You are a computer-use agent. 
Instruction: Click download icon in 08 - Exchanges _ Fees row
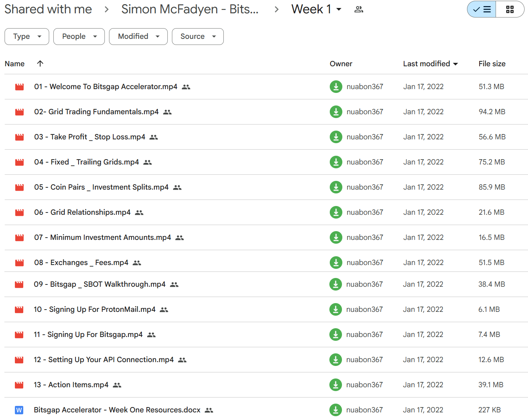(336, 263)
